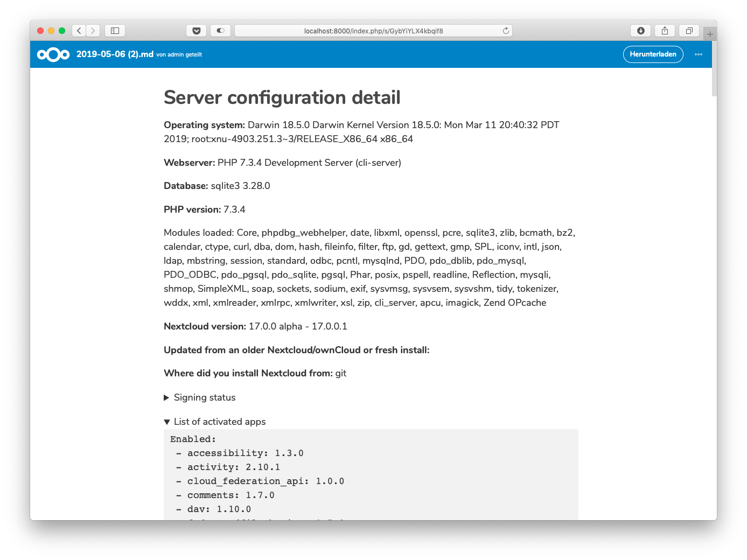
Task: Reload the page using the refresh icon
Action: click(x=506, y=31)
